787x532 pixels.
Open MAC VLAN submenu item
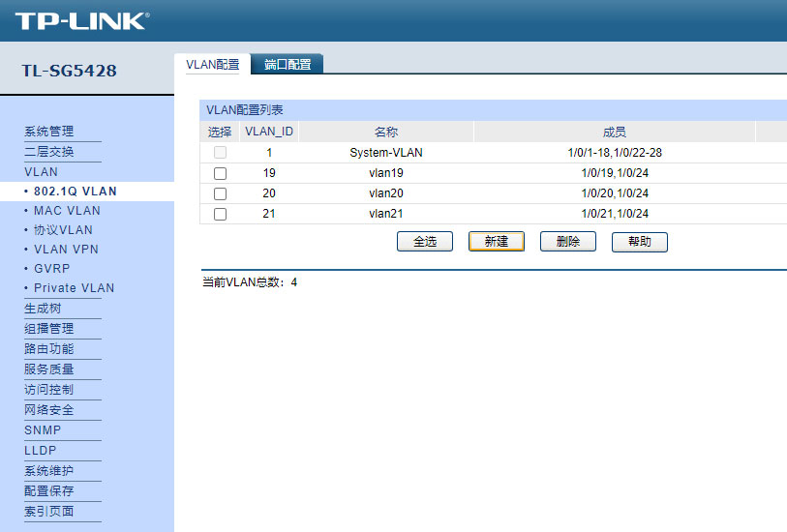click(67, 211)
